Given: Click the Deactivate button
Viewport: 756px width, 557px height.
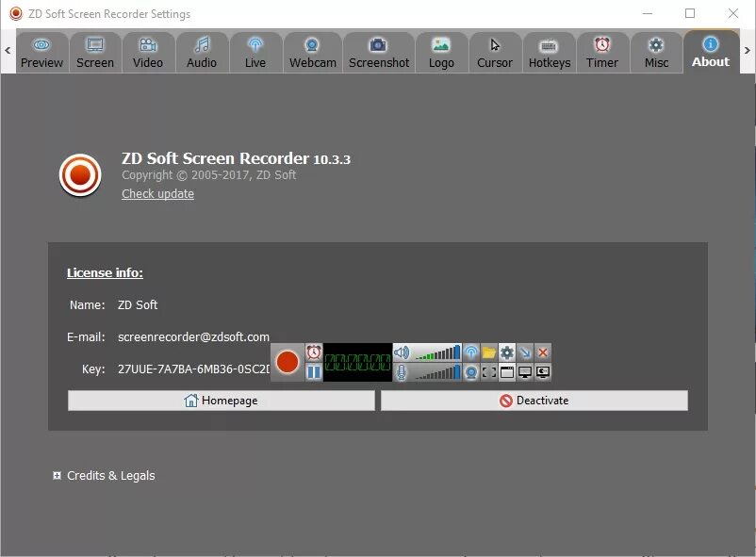Looking at the screenshot, I should click(534, 401).
